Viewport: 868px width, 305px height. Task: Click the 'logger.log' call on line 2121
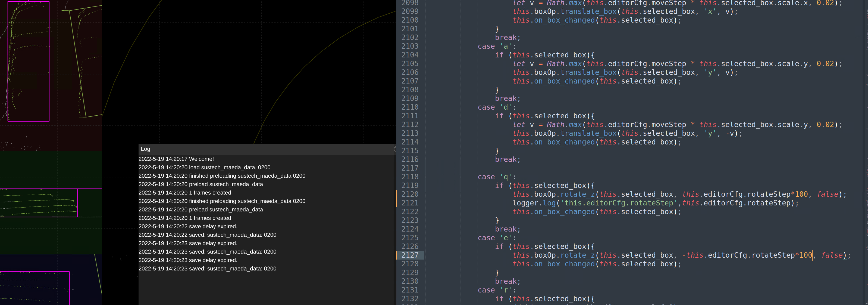click(534, 203)
